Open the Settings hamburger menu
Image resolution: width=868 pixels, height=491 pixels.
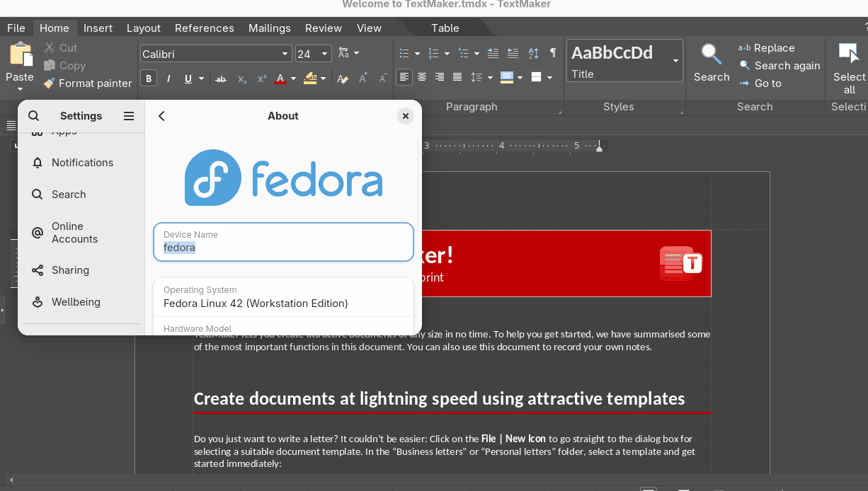[x=129, y=116]
